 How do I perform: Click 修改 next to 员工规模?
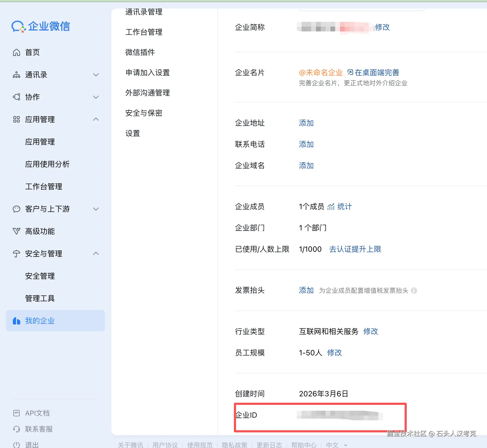pyautogui.click(x=335, y=353)
